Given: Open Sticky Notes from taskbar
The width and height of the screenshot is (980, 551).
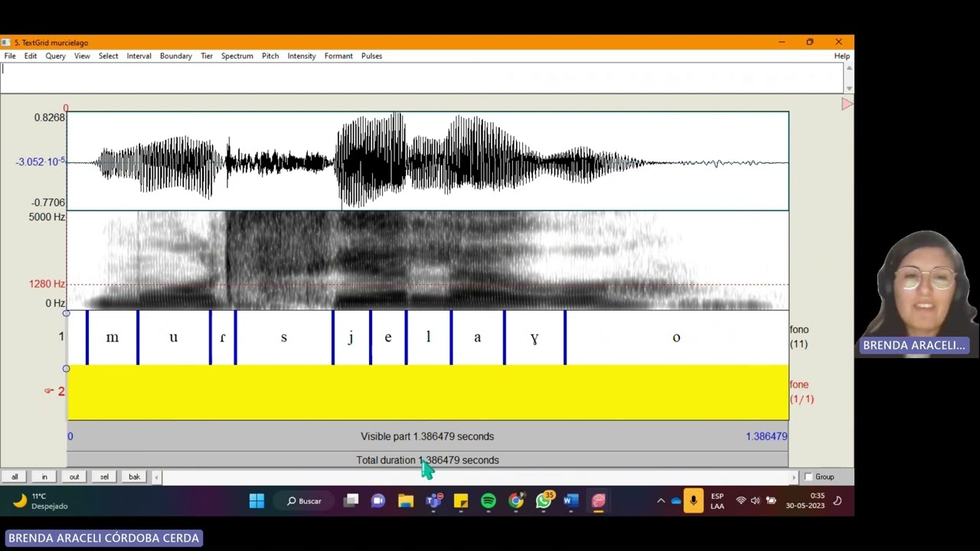Looking at the screenshot, I should 461,501.
